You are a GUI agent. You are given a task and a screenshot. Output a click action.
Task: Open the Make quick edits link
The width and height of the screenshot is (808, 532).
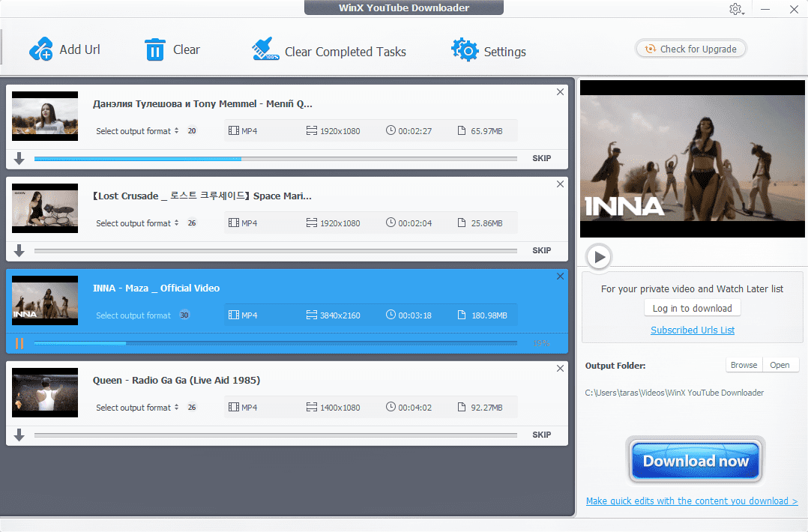[x=692, y=501]
